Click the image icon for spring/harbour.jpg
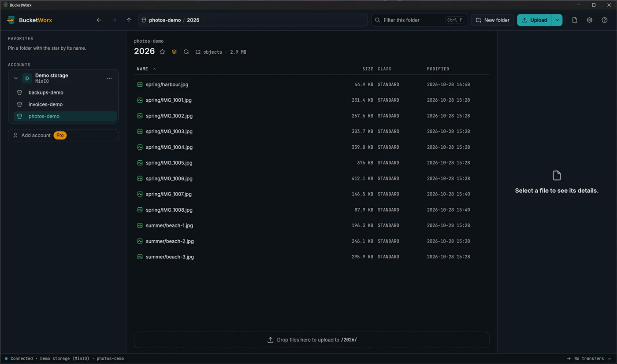Screen dimensions: 617x364 [140, 85]
